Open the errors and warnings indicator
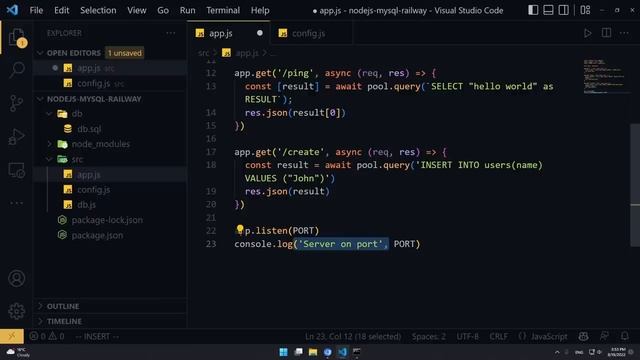 coord(47,336)
